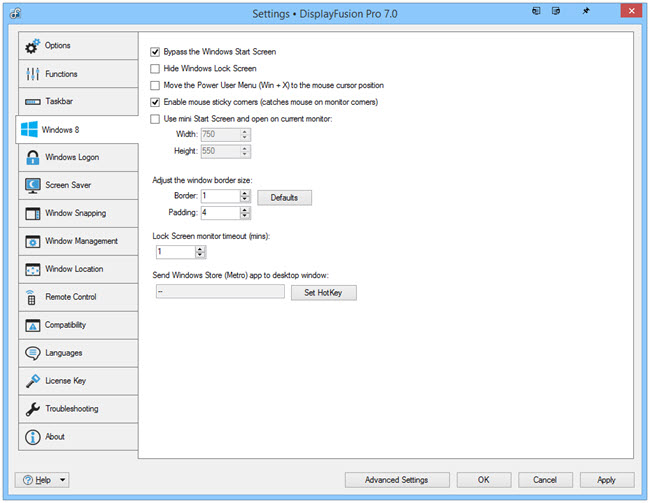650x503 pixels.
Task: Increase Lock Screen timeout with up arrow
Action: coord(200,249)
